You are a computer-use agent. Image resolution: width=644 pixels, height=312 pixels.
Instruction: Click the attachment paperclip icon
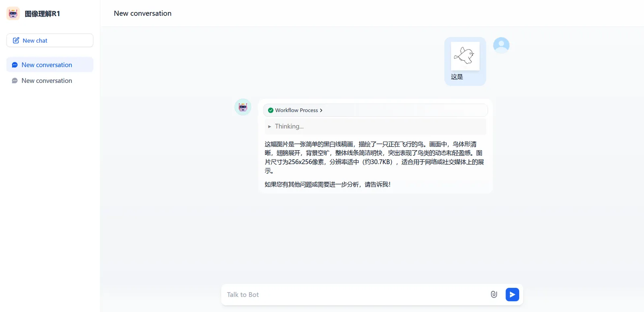494,294
